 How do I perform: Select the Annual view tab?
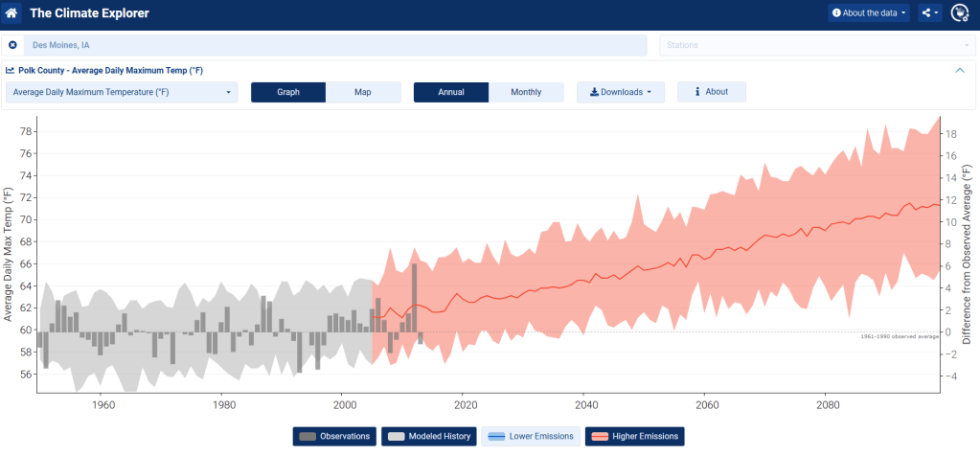pos(450,92)
